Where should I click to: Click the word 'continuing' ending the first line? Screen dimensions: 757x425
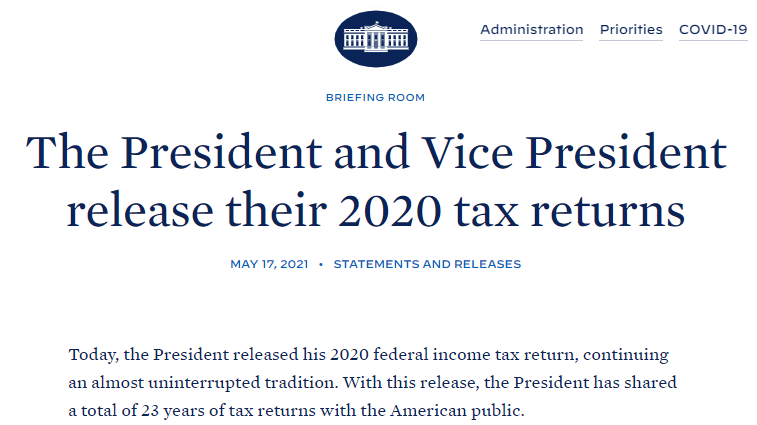(626, 355)
